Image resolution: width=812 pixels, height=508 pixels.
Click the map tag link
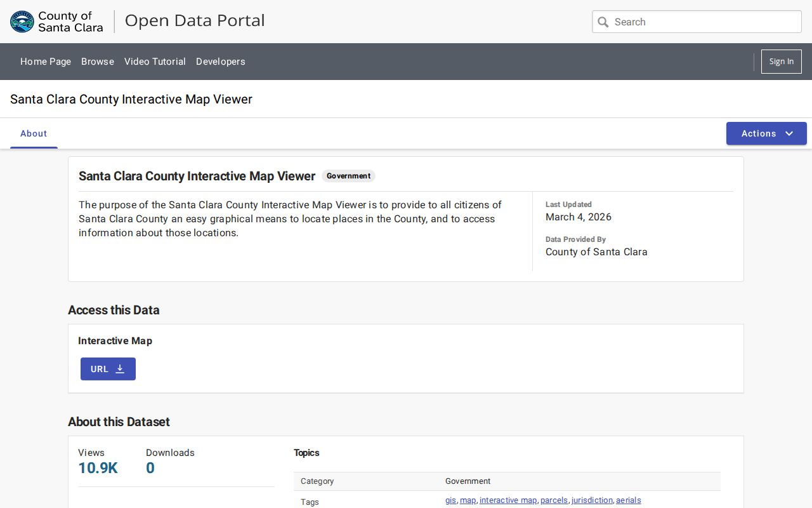468,500
